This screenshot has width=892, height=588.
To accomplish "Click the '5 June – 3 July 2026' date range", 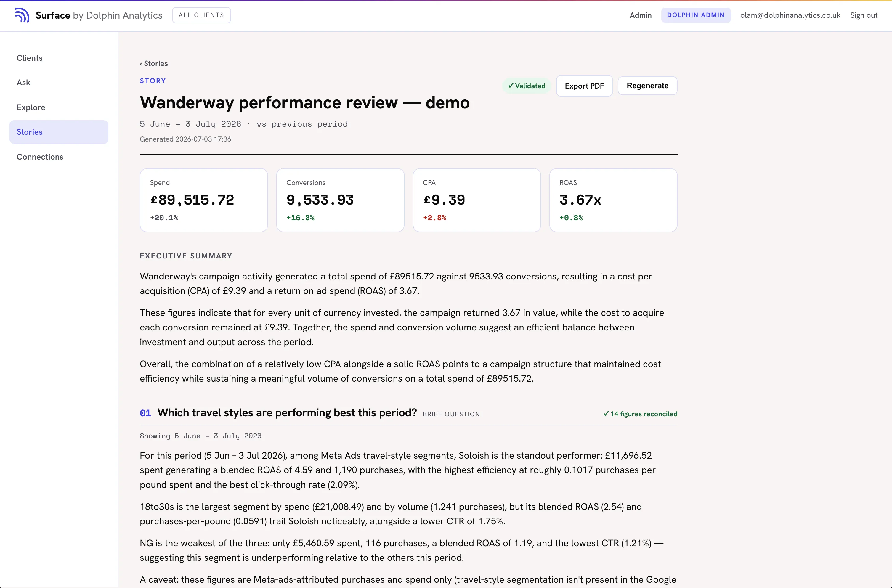I will click(190, 124).
